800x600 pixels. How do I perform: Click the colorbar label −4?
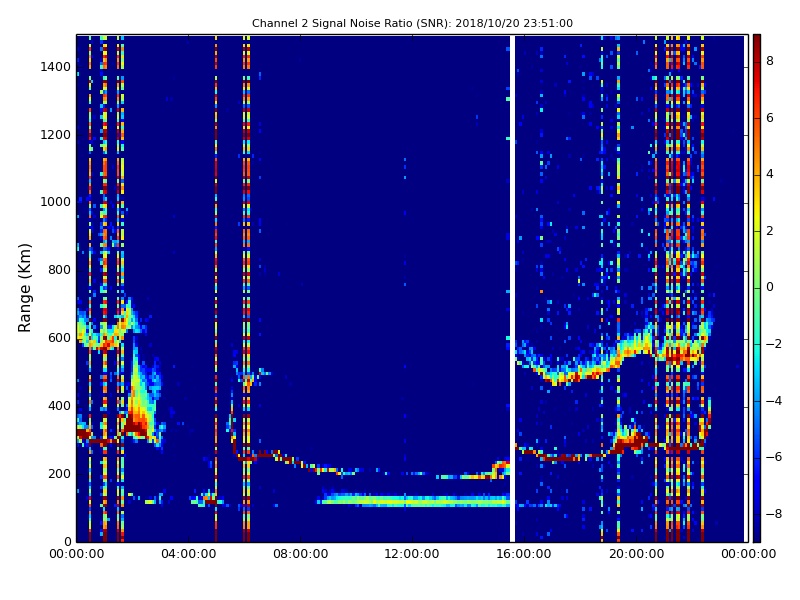point(774,401)
